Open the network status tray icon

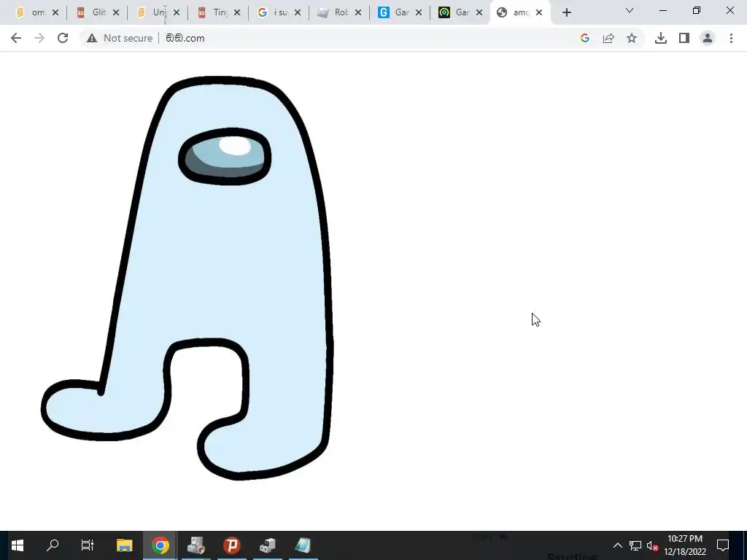point(635,545)
